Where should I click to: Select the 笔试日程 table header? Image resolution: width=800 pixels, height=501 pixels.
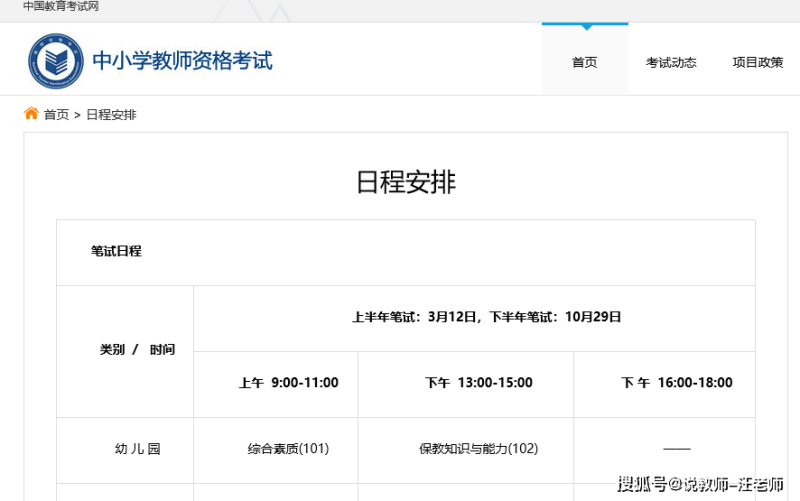coord(116,252)
